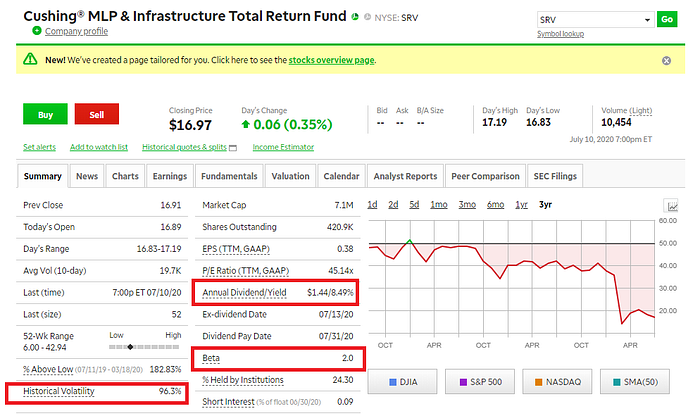Screen dimensions: 700x420
Task: Select the 3yr chart range
Action: [x=545, y=204]
